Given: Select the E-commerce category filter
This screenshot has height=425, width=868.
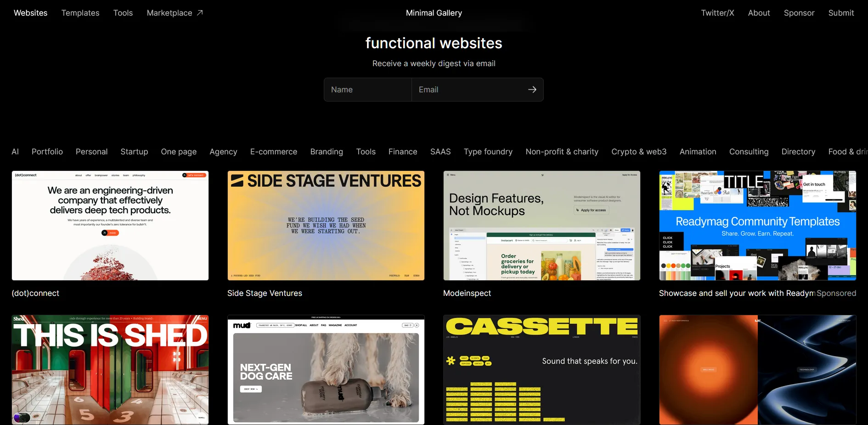Looking at the screenshot, I should point(274,152).
